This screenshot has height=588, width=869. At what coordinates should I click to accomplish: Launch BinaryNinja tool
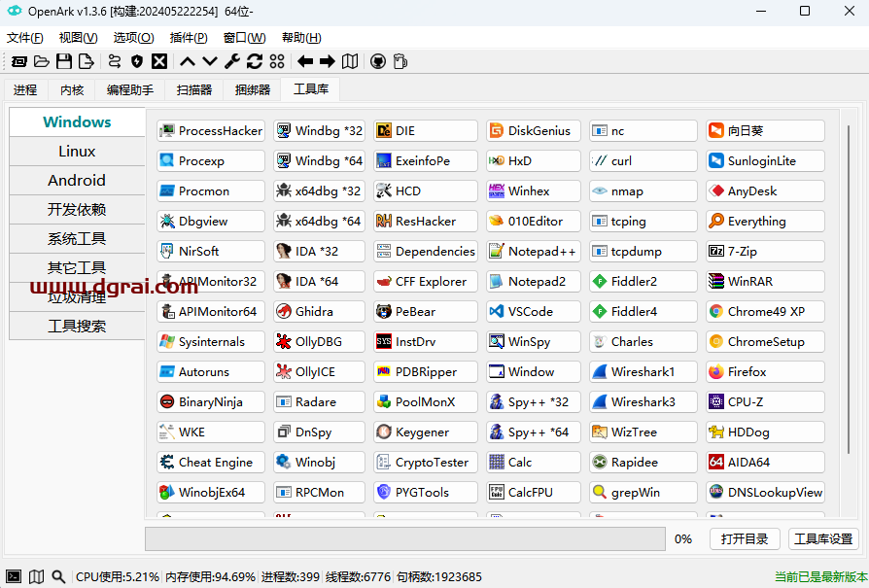[x=211, y=401]
